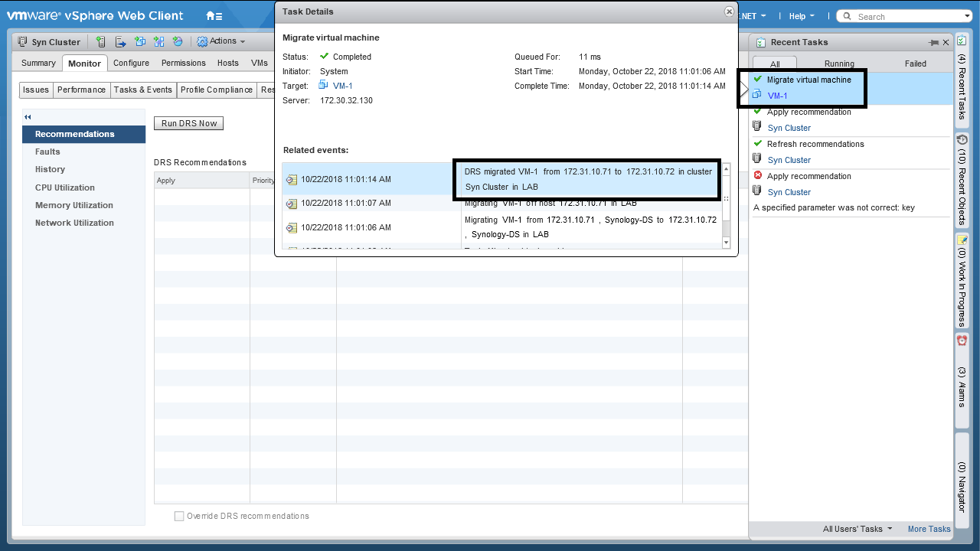Click the Run DRS Now button
980x551 pixels.
coord(188,123)
